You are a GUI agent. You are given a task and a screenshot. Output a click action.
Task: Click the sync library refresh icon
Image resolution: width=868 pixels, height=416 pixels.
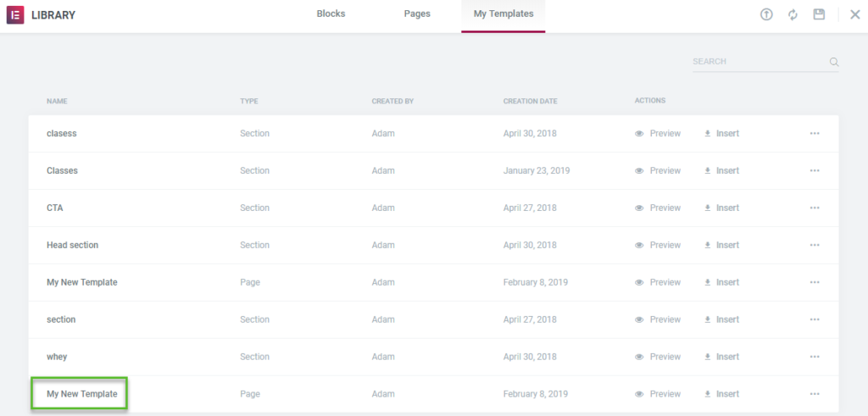pyautogui.click(x=793, y=15)
